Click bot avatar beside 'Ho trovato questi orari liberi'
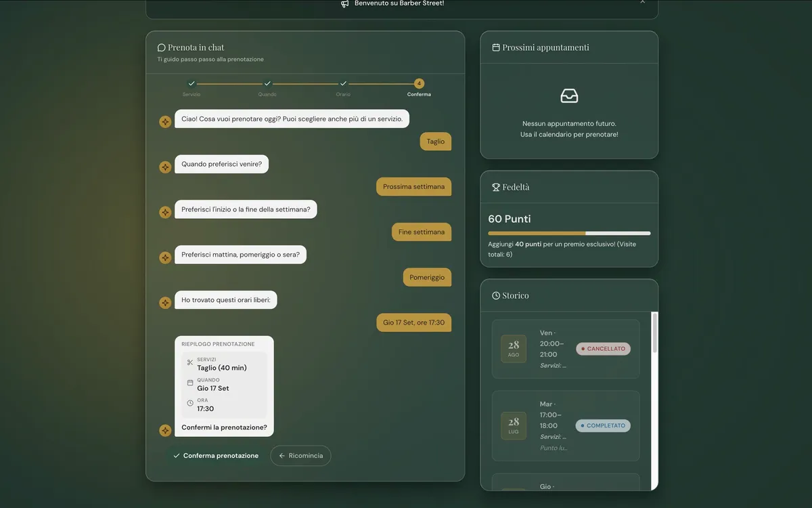The image size is (812, 508). (165, 303)
